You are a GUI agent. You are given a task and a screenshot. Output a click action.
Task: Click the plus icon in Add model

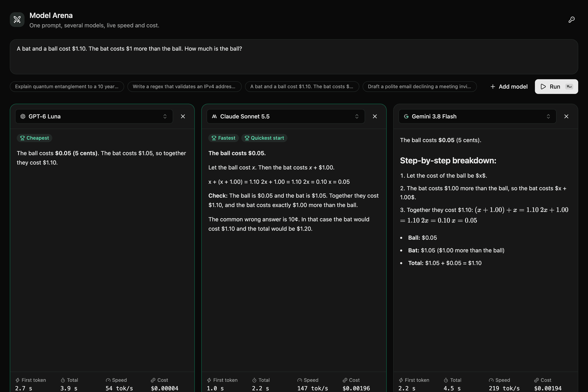[x=493, y=87]
